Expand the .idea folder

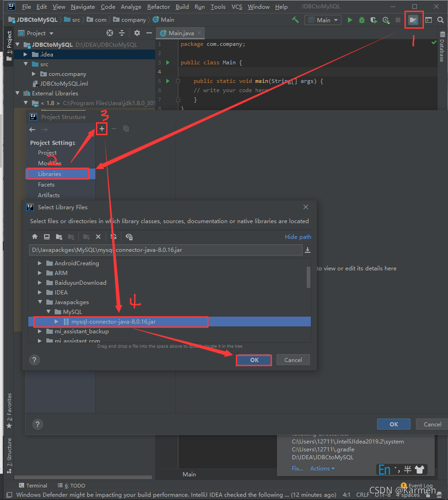[25, 55]
